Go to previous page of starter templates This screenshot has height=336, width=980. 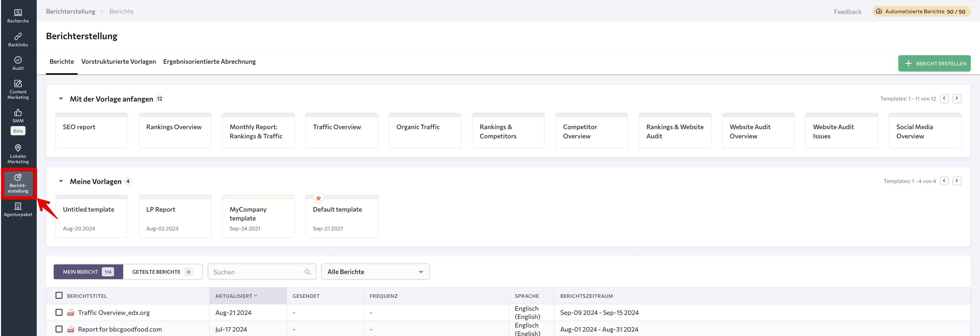944,98
